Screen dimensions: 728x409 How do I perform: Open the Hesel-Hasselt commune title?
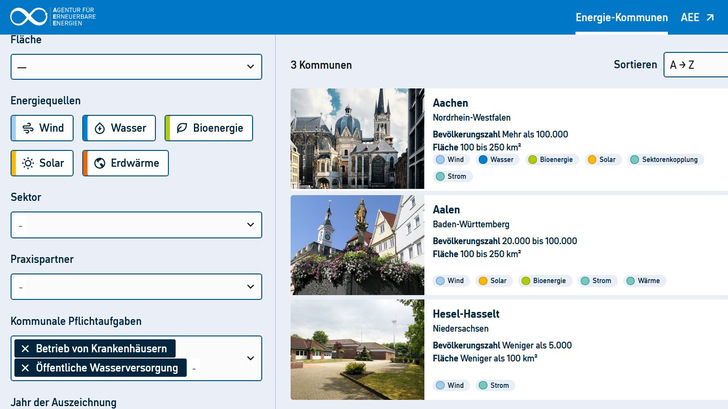click(x=480, y=314)
